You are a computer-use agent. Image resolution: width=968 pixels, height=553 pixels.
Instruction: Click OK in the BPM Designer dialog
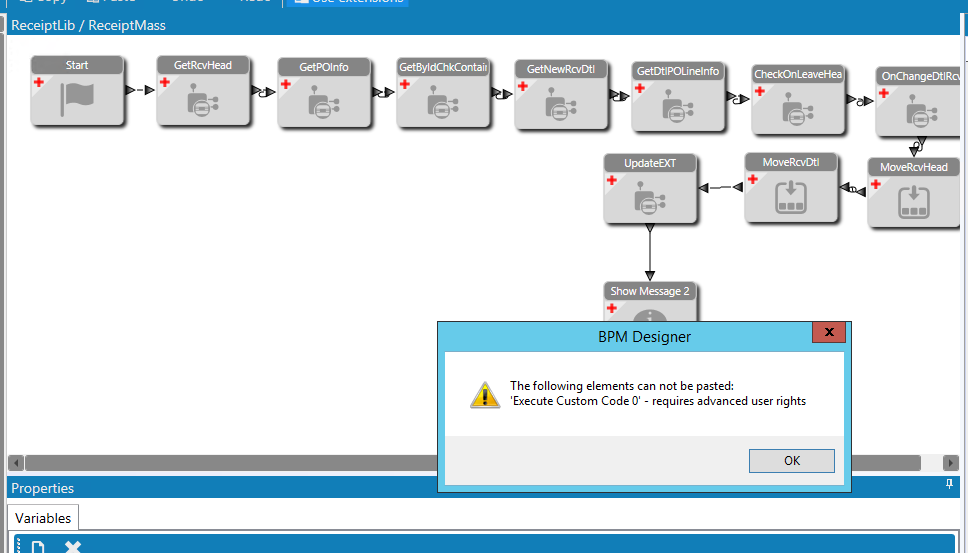click(791, 460)
